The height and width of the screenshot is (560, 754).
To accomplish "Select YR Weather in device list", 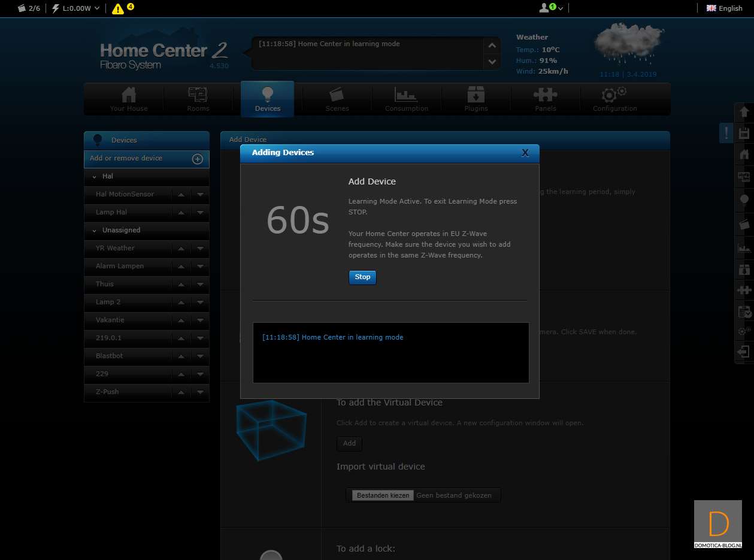I will pyautogui.click(x=115, y=248).
